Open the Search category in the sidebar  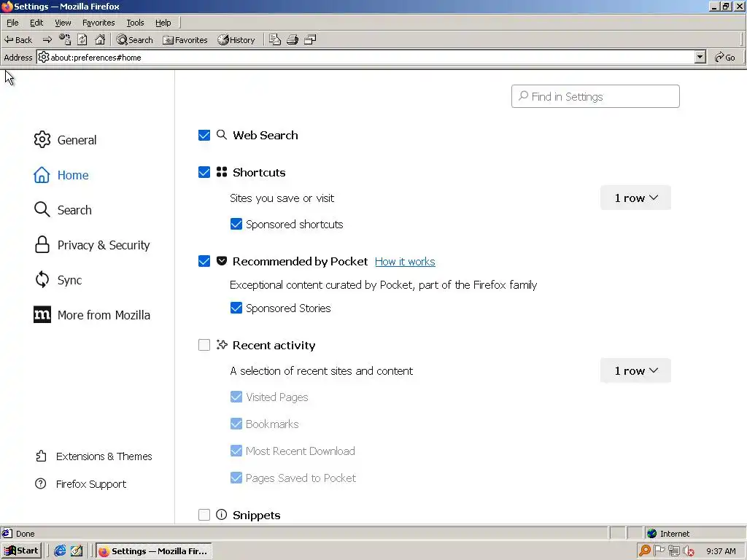63,210
